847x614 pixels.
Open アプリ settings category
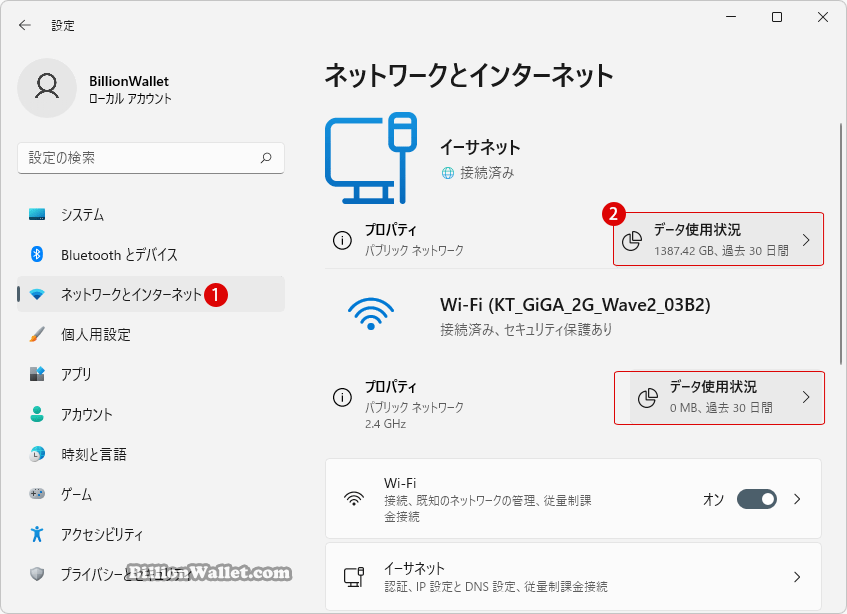pos(151,374)
